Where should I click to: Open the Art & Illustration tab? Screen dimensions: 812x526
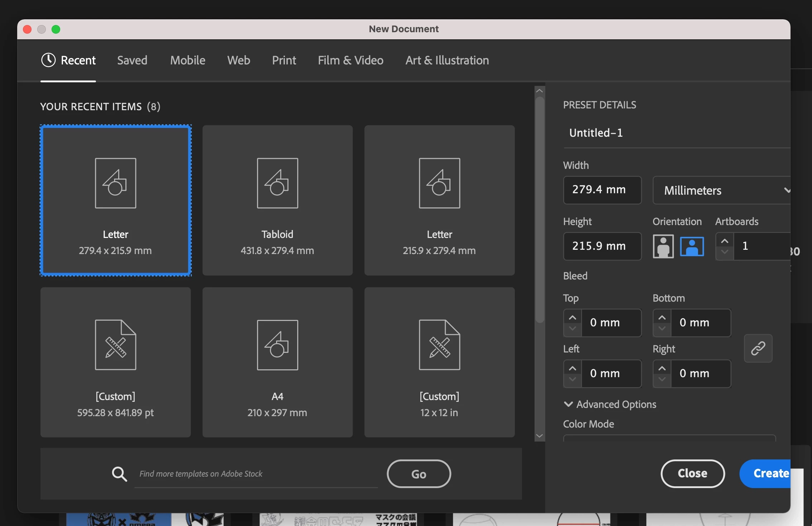tap(447, 60)
